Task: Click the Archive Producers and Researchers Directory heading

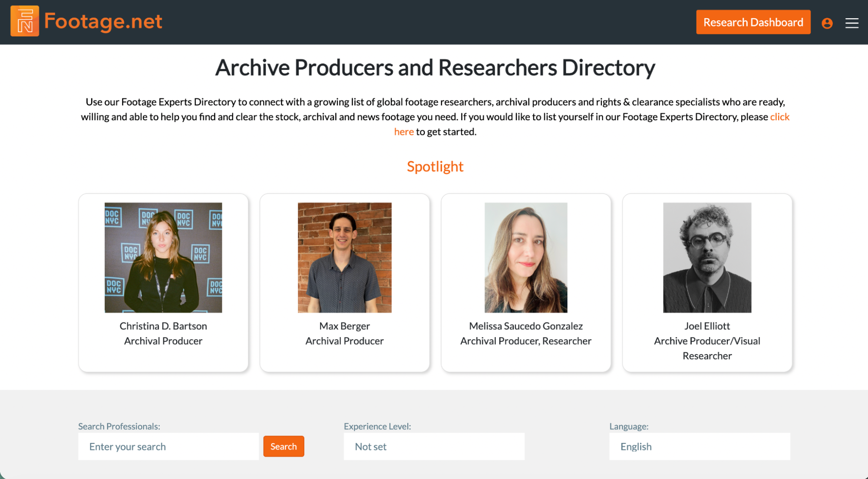Action: click(435, 68)
